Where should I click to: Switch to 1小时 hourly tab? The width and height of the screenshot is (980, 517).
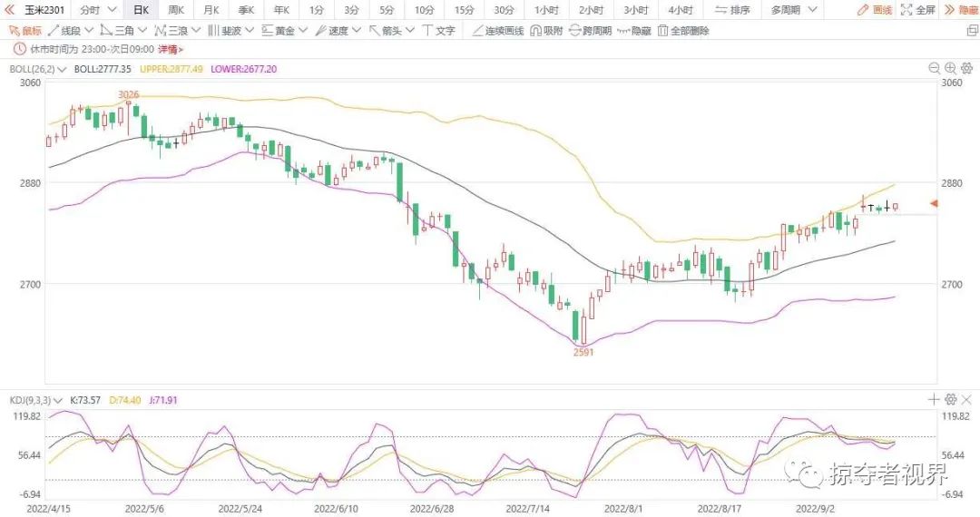(546, 10)
